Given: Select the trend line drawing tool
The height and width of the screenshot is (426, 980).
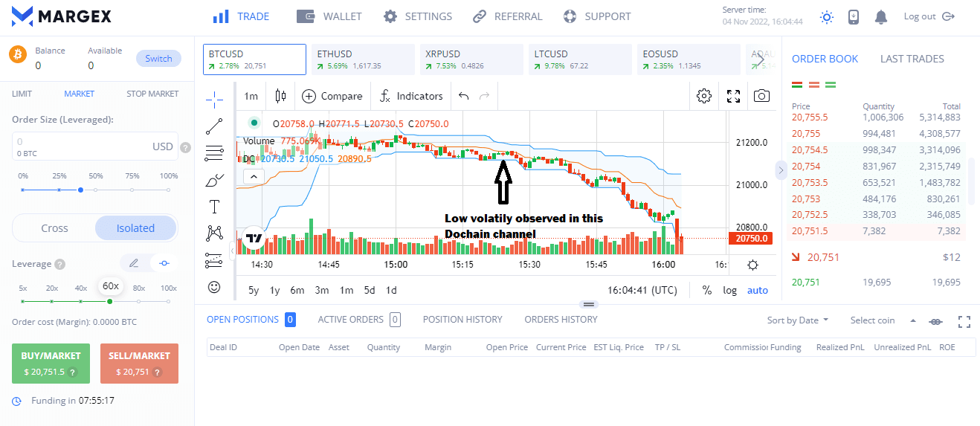Looking at the screenshot, I should tap(214, 126).
